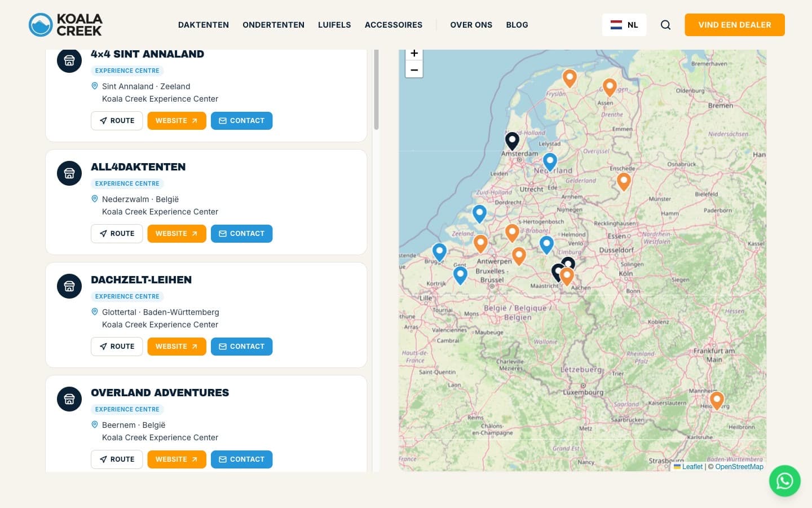Select the blue pin near Gent
Screen dimensions: 812x508
point(460,275)
